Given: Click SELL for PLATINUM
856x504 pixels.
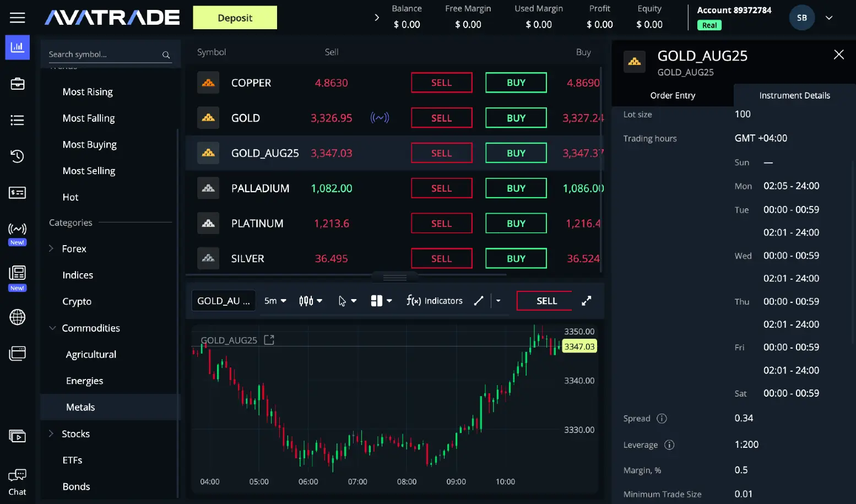Looking at the screenshot, I should pyautogui.click(x=441, y=224).
